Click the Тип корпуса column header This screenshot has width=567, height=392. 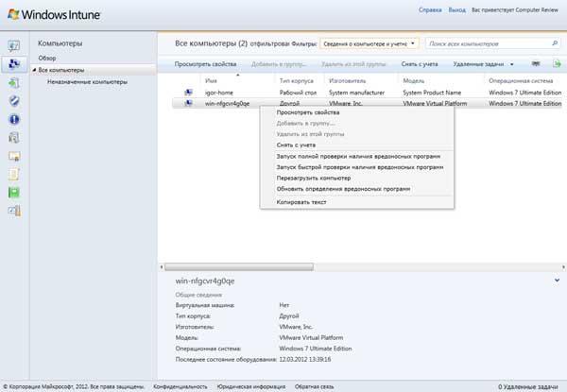click(x=296, y=80)
